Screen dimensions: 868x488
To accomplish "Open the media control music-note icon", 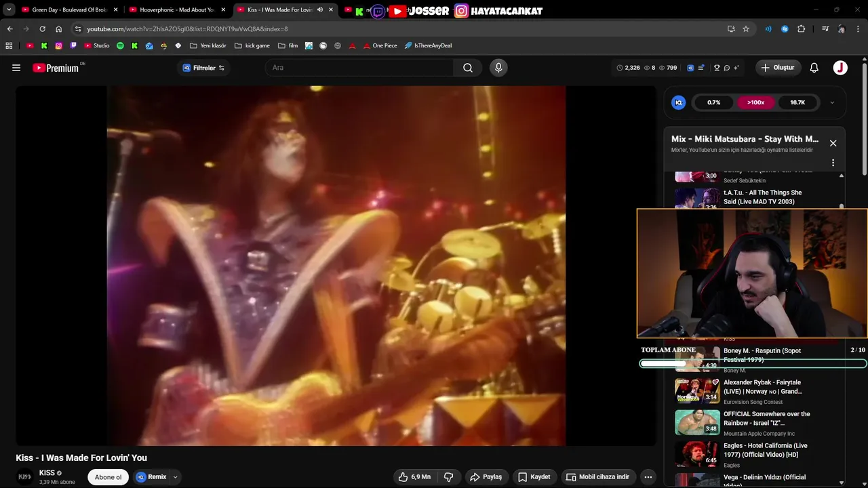I will [825, 29].
